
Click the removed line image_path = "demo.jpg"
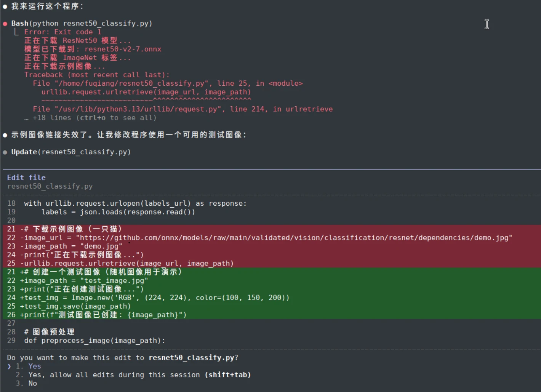[272, 246]
